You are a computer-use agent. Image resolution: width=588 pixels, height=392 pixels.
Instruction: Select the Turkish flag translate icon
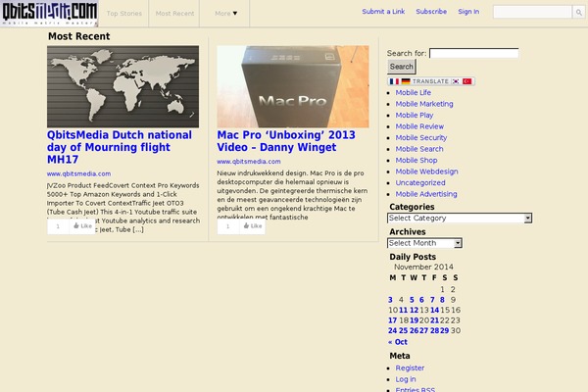466,81
